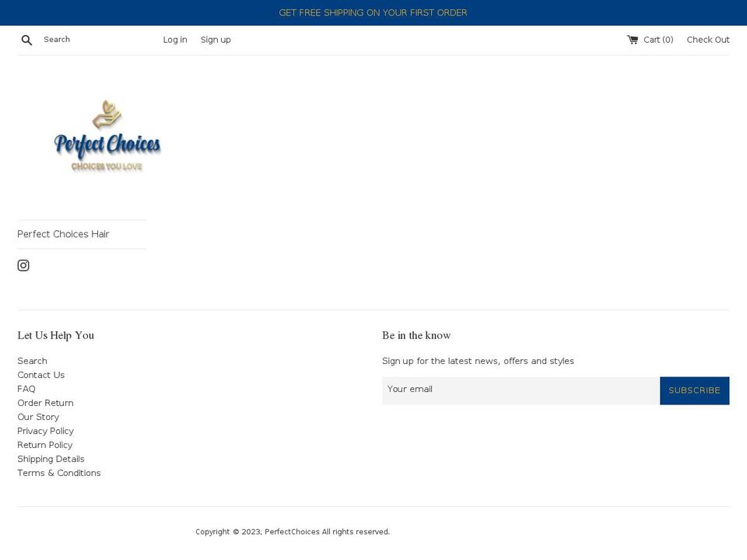
Task: Open Perfect Choices Hair menu item
Action: point(63,234)
